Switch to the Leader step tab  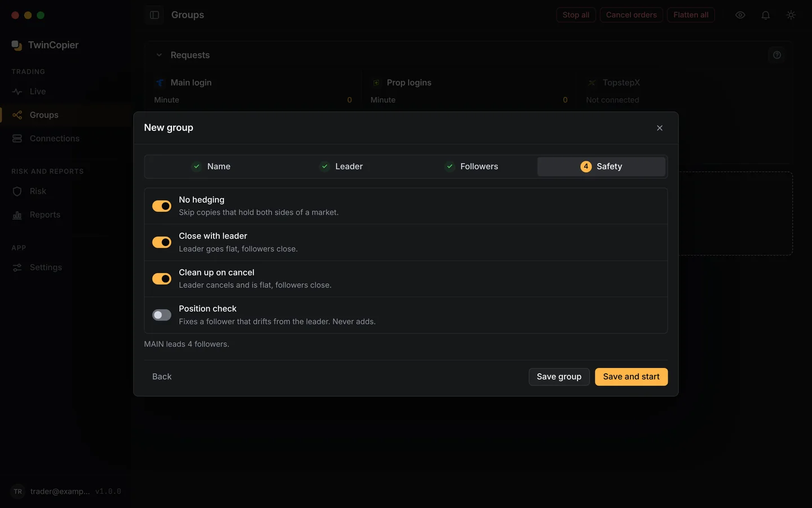pos(341,167)
